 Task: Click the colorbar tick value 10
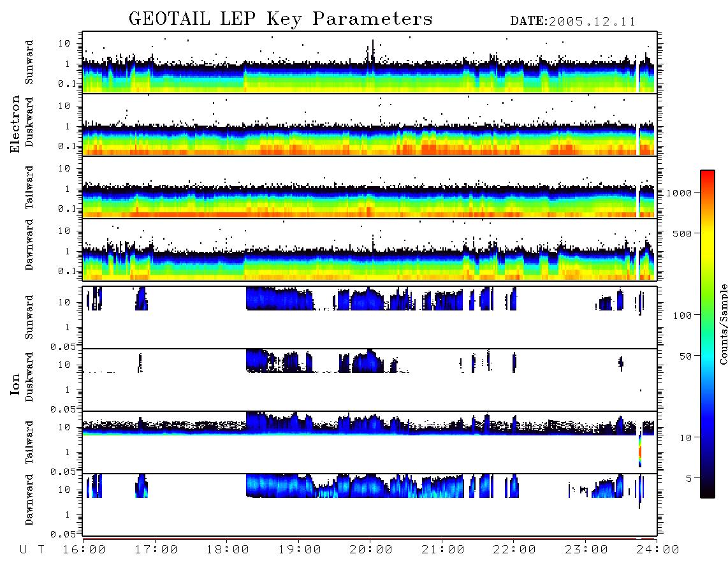click(x=685, y=438)
